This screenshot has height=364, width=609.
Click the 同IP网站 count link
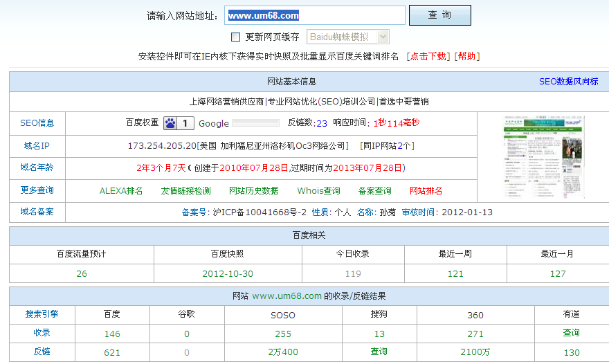pyautogui.click(x=405, y=145)
